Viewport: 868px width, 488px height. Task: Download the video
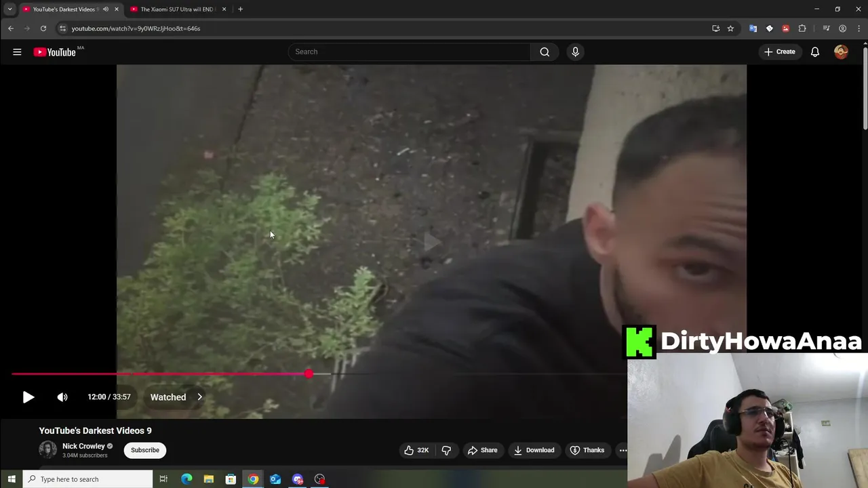point(534,450)
